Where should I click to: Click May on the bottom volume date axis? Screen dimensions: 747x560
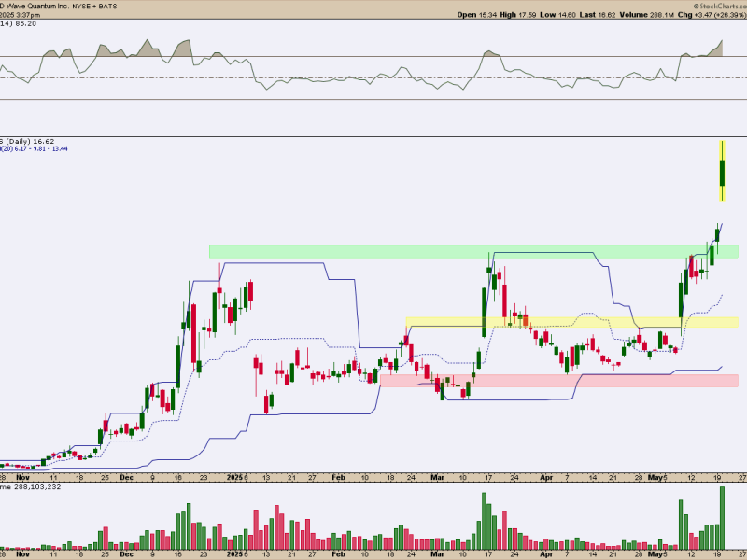coord(655,554)
